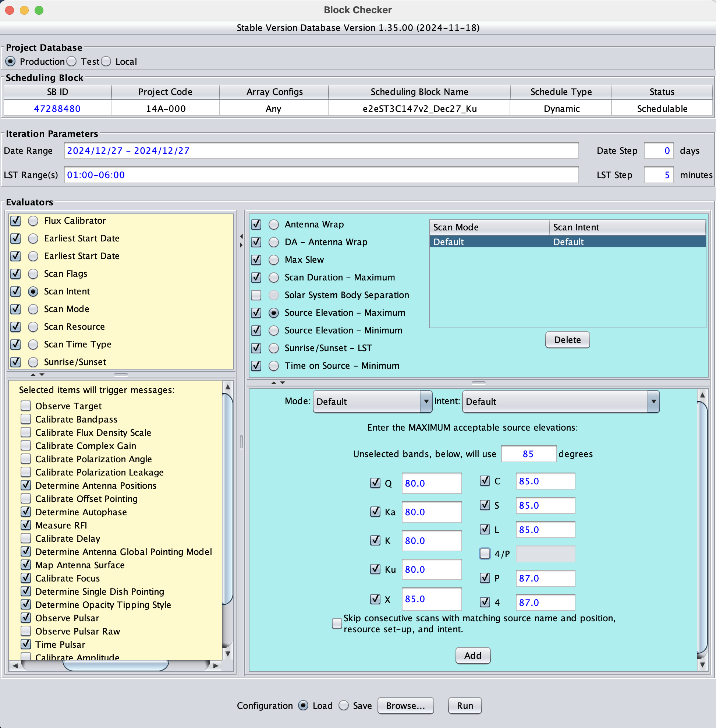Click collapse-left arrow on vertical evaluator divider
This screenshot has height=728, width=716.
241,236
